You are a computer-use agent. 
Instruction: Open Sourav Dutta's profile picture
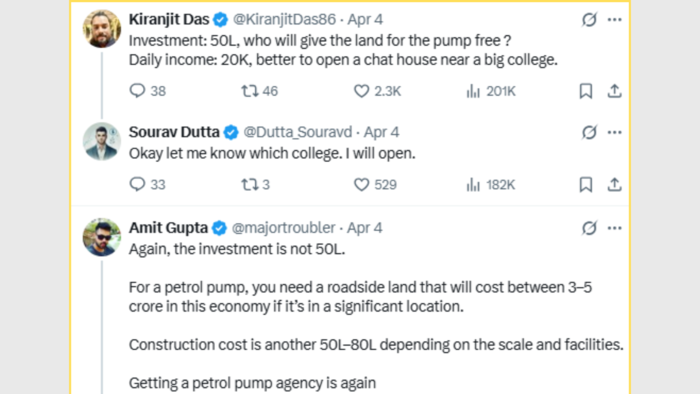coord(102,141)
